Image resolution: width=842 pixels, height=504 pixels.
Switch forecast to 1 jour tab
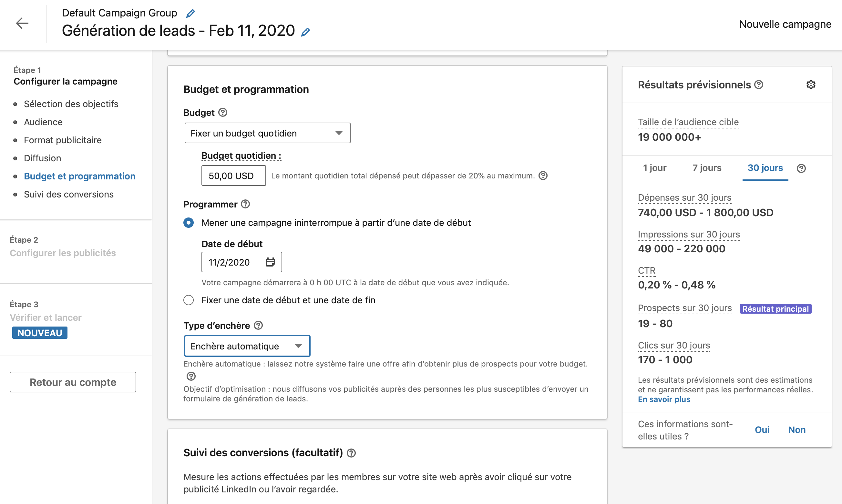[654, 168]
